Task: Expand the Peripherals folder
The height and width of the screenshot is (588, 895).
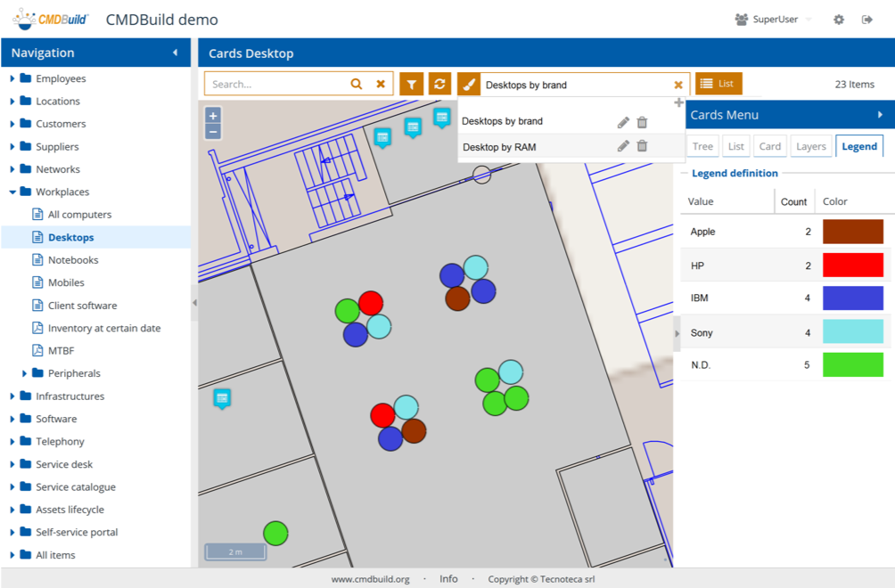Action: [25, 373]
